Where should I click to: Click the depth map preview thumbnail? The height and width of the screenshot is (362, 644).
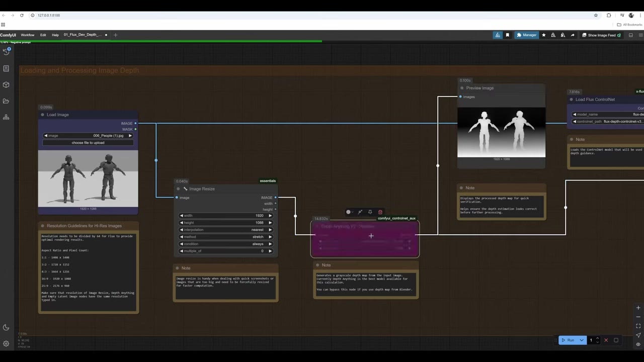coord(501,132)
